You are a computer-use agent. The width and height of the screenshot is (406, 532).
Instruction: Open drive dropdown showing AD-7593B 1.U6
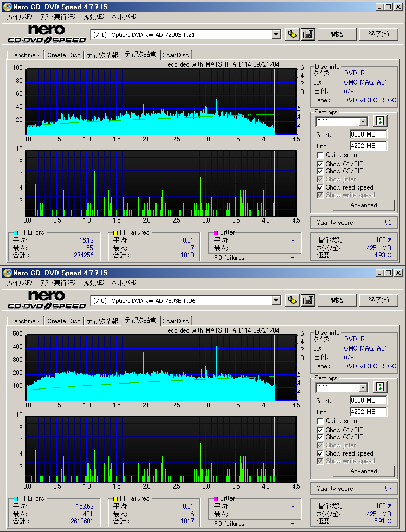tap(276, 300)
